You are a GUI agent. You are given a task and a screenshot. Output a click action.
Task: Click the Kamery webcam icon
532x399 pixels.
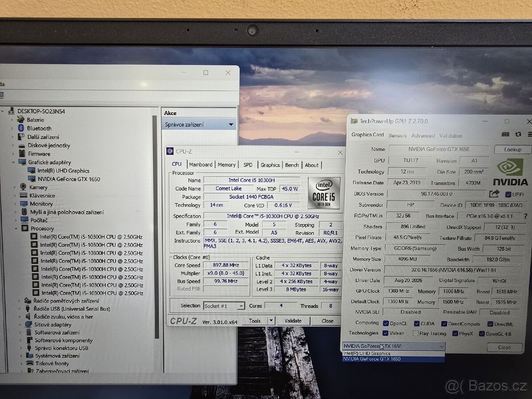23,187
